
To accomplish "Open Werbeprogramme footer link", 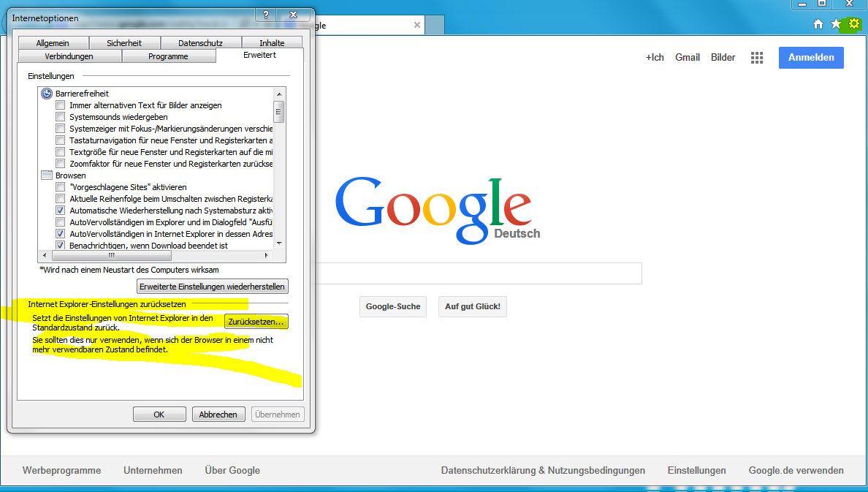I will coord(62,470).
